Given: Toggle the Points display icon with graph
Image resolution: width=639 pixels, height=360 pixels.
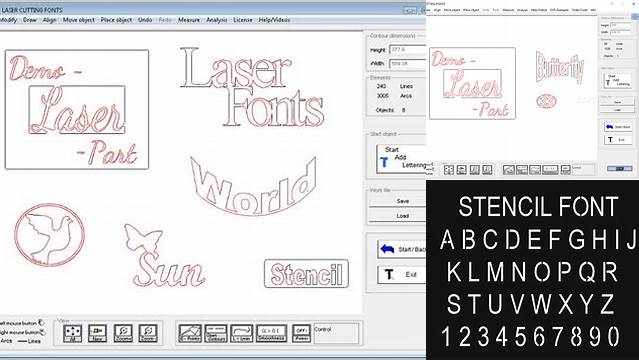Looking at the screenshot, I should click(190, 333).
